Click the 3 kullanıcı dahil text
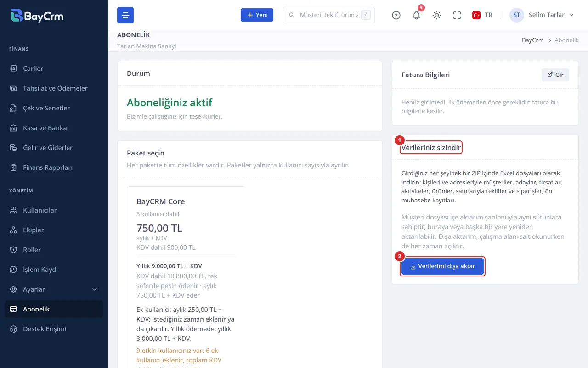 (158, 214)
